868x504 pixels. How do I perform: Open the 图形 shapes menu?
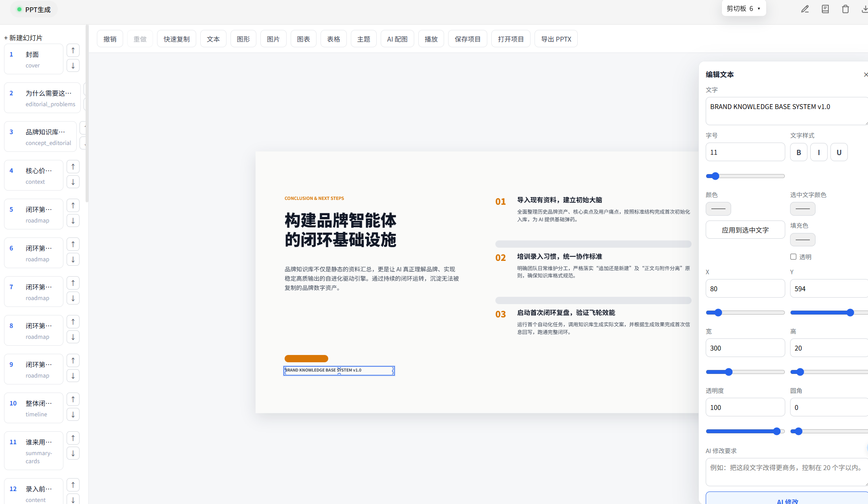click(x=243, y=39)
